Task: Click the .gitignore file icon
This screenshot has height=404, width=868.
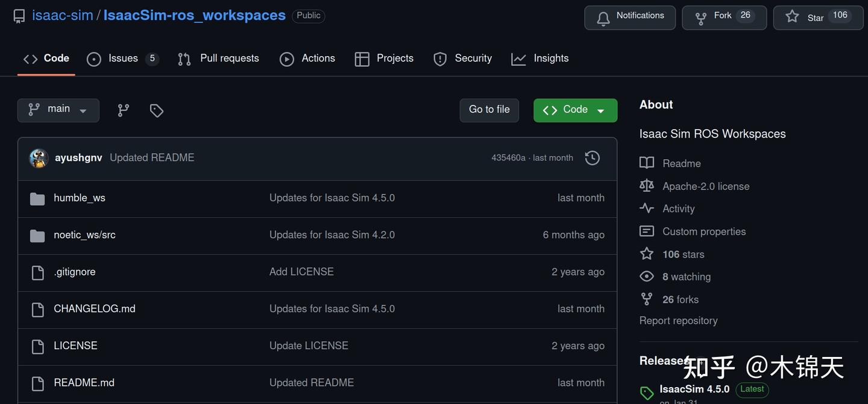Action: 37,273
